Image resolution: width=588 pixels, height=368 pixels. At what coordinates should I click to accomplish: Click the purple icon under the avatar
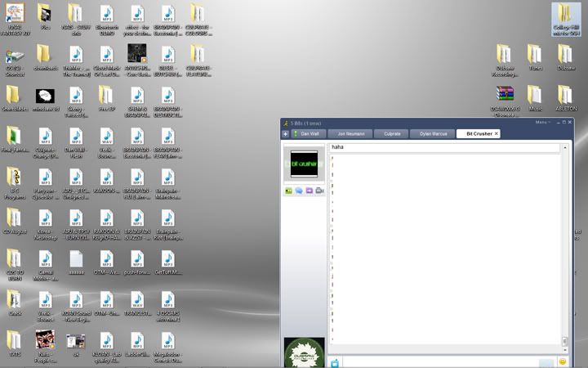(309, 191)
